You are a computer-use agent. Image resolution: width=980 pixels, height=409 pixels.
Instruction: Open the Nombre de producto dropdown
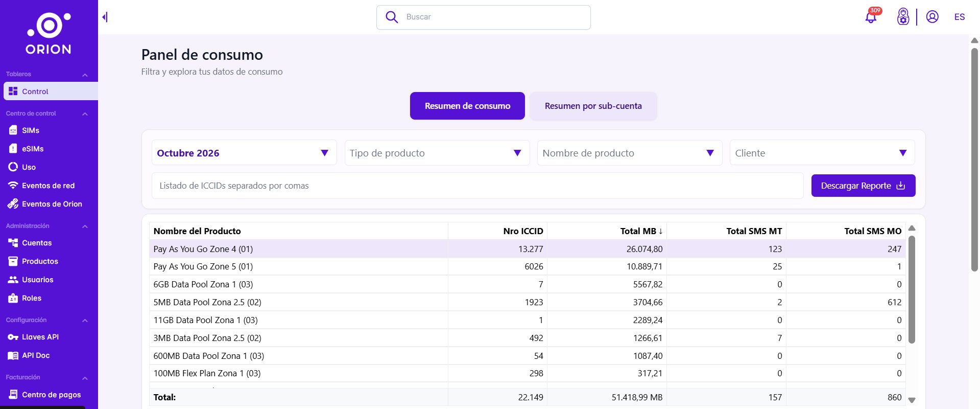(630, 153)
